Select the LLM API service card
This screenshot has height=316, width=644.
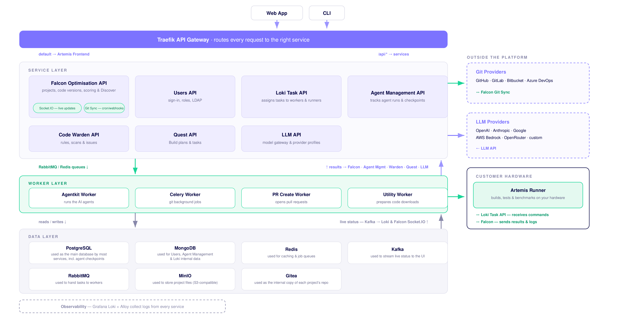[x=291, y=138]
